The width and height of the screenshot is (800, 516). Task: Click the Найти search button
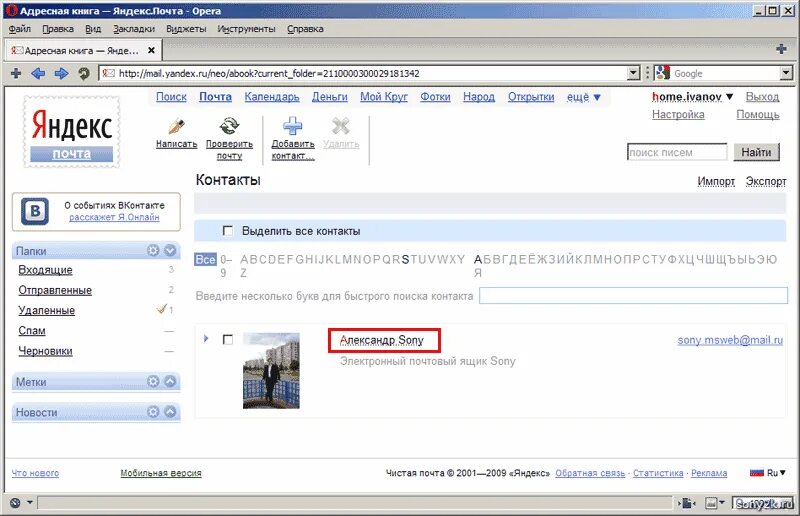(x=756, y=152)
